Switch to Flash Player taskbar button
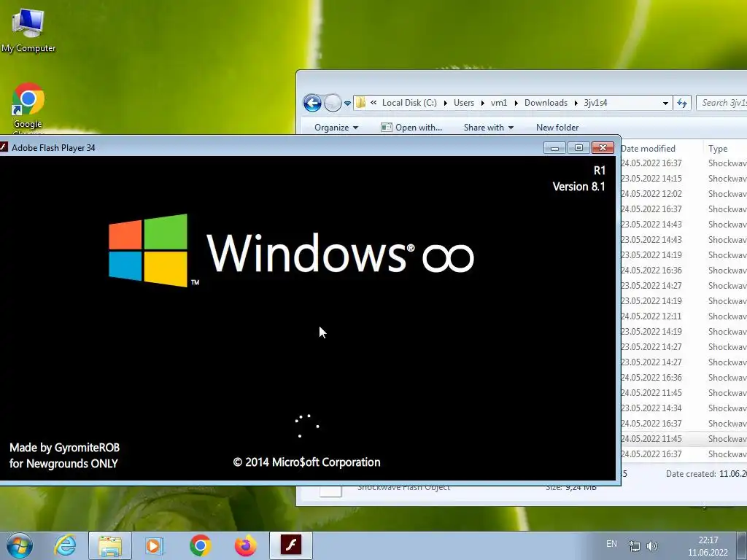Image resolution: width=747 pixels, height=560 pixels. pos(291,545)
